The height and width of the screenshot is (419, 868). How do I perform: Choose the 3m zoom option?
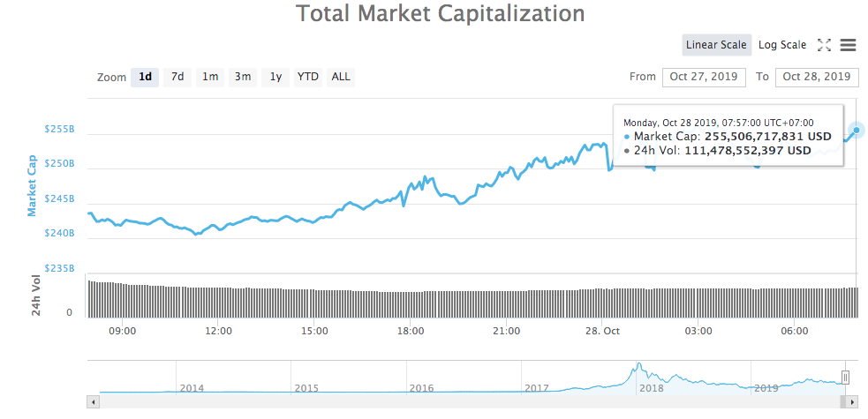[x=242, y=77]
